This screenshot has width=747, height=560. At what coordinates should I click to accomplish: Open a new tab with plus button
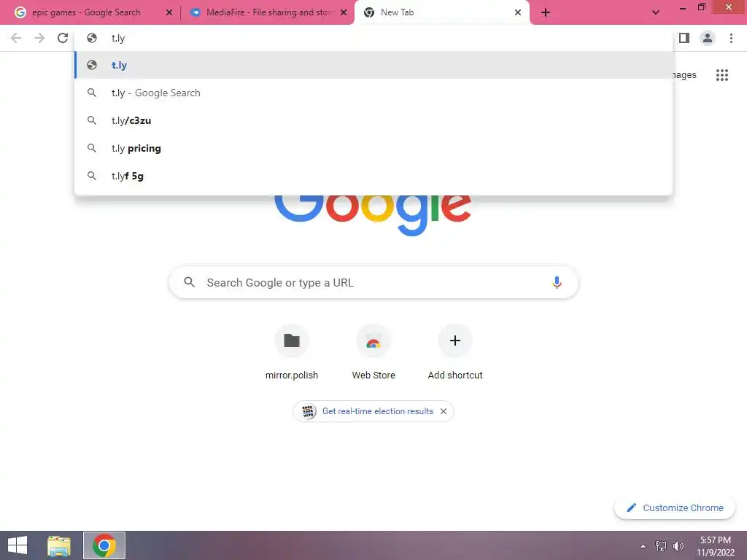[546, 12]
